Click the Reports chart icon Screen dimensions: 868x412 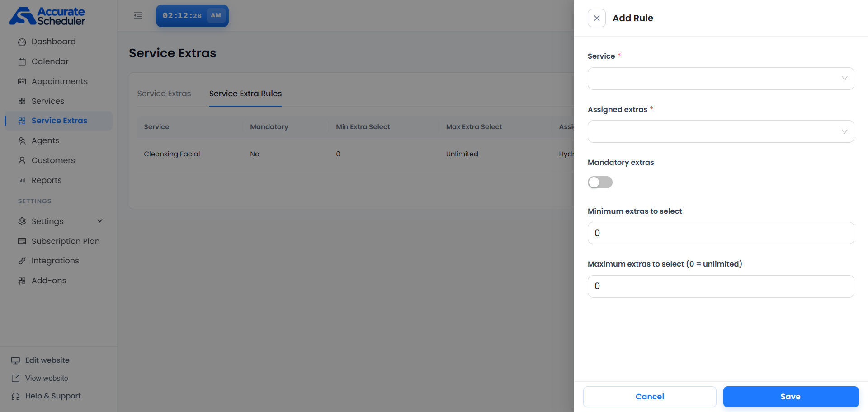point(22,181)
